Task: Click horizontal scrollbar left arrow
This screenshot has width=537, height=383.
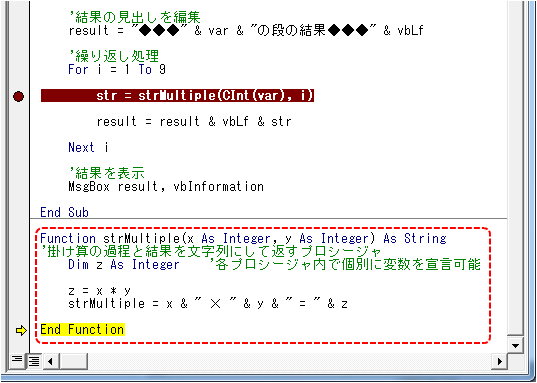Action: click(x=50, y=361)
